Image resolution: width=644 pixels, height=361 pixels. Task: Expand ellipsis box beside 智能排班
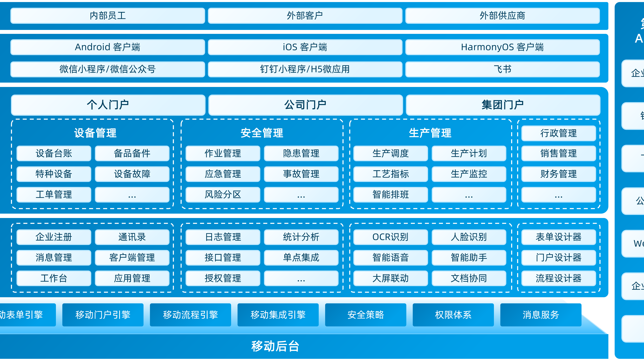469,195
